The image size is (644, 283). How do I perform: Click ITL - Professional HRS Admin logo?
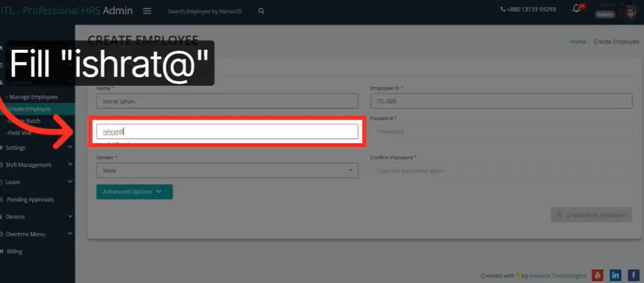pyautogui.click(x=66, y=11)
